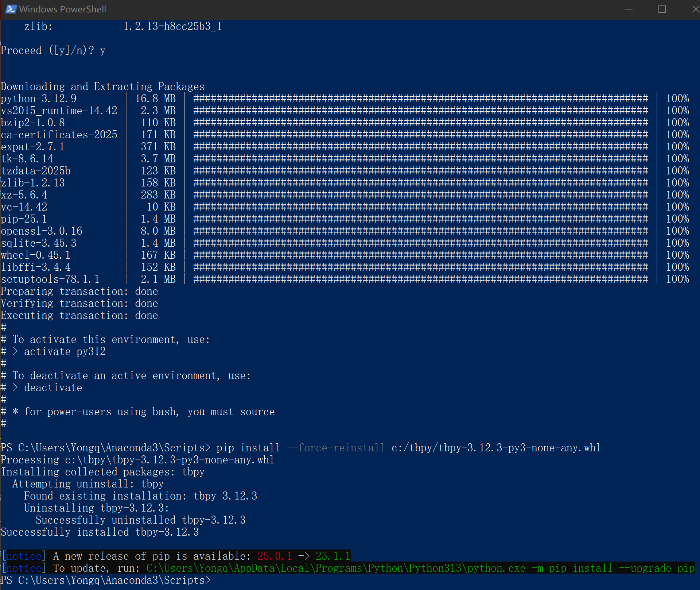The height and width of the screenshot is (590, 700).
Task: Click the pip-25.1 package name
Action: coord(24,219)
